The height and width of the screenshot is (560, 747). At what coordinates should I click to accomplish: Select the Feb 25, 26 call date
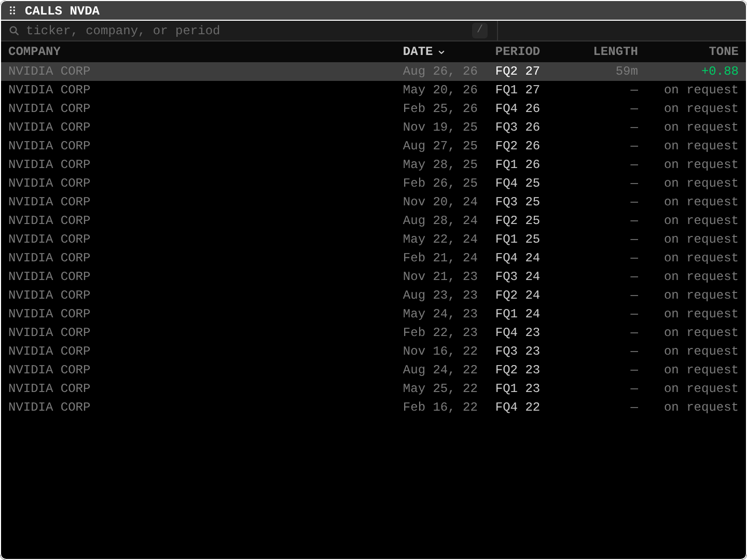tap(440, 108)
